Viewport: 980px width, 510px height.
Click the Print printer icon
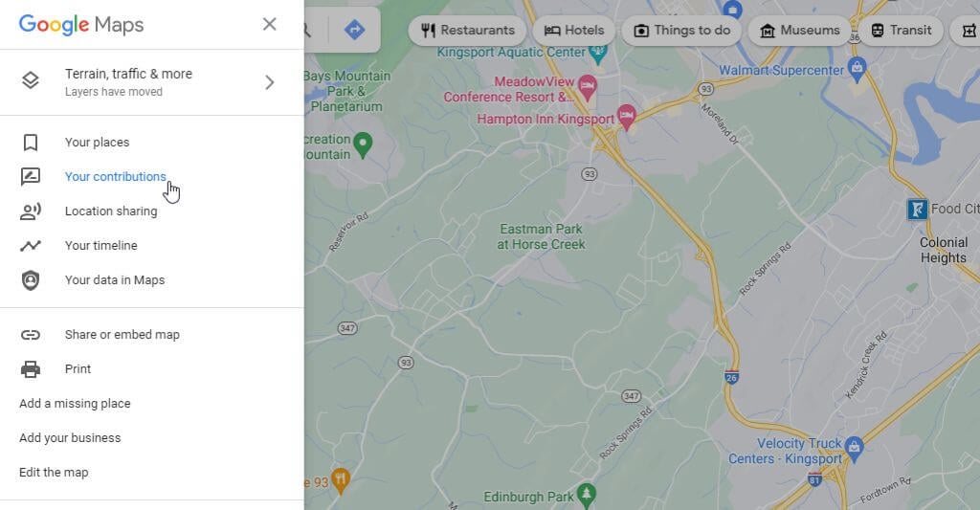click(x=30, y=369)
